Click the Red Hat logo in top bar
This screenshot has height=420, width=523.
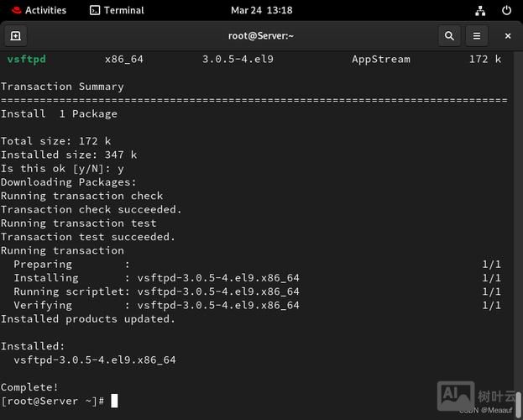point(12,10)
